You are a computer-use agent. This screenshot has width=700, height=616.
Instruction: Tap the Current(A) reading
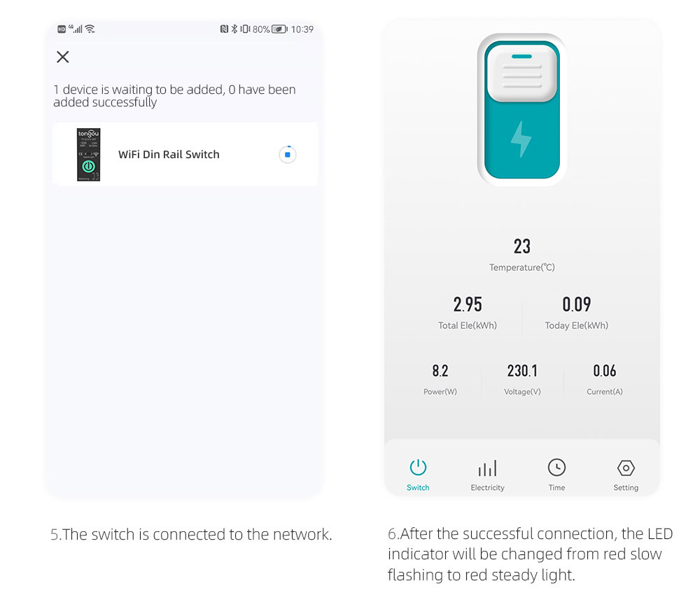[605, 370]
